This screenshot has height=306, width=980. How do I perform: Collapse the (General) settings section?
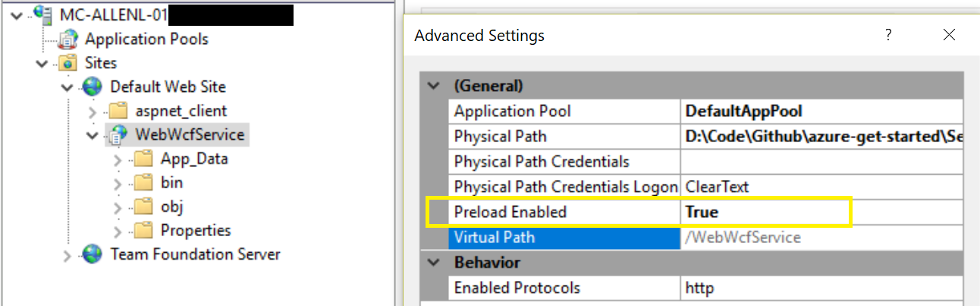(x=433, y=86)
